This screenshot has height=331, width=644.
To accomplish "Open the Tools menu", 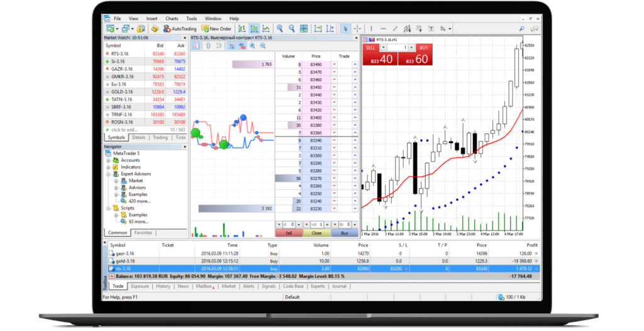I will tap(191, 18).
